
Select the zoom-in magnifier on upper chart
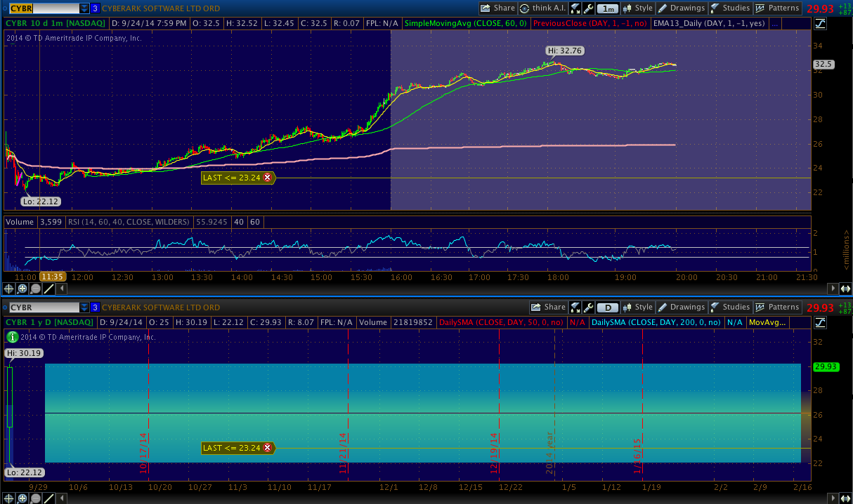click(x=22, y=289)
